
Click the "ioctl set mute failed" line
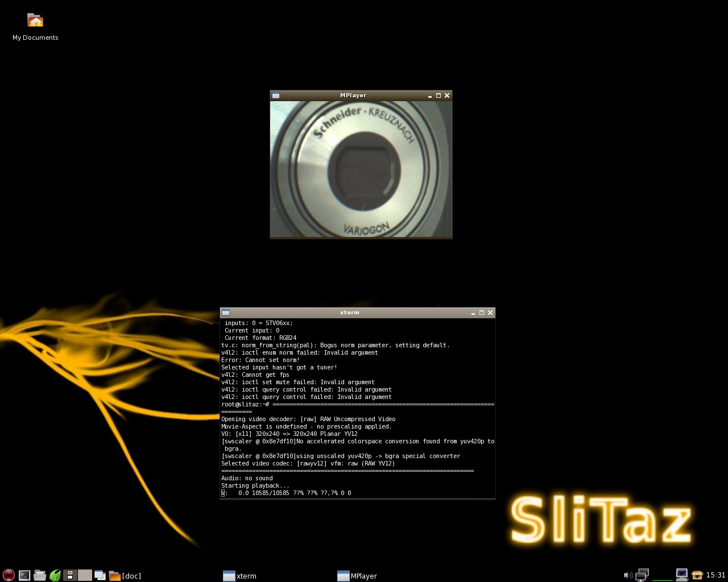[x=298, y=382]
